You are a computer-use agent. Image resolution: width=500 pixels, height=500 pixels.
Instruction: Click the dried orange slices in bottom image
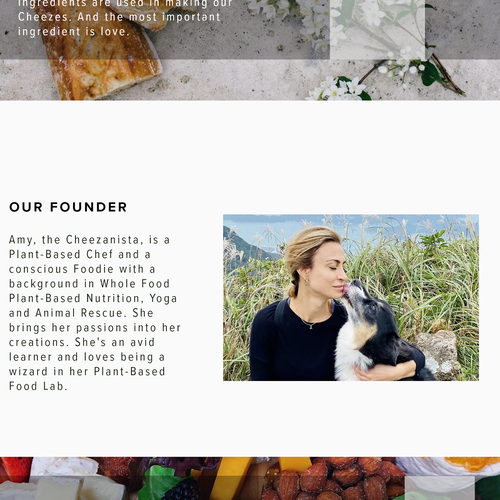pos(473,464)
